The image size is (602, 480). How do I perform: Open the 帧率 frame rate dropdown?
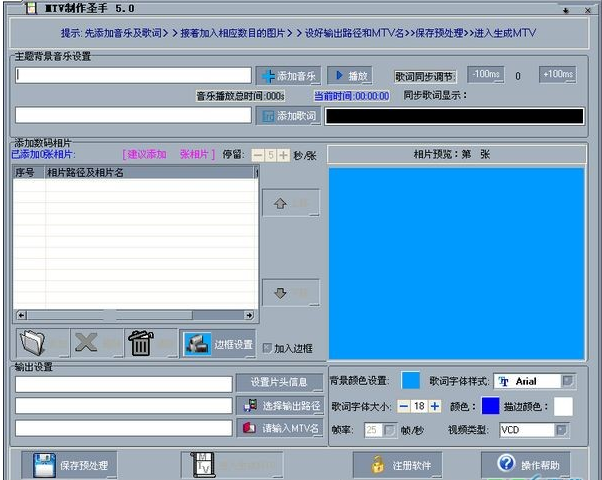pyautogui.click(x=389, y=430)
